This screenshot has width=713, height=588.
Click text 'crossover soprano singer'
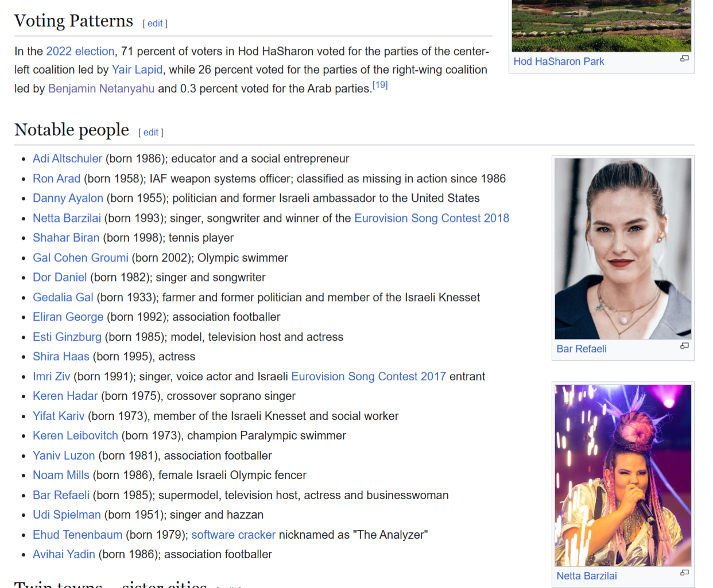pyautogui.click(x=231, y=396)
